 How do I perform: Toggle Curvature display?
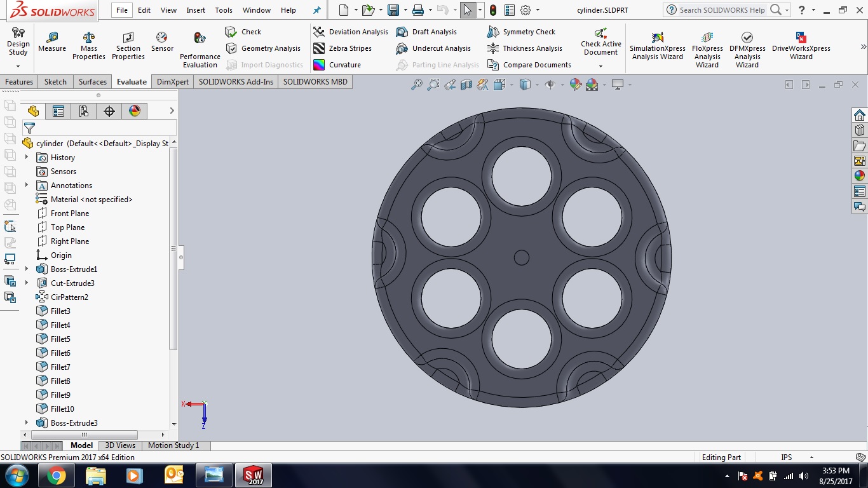pyautogui.click(x=337, y=65)
